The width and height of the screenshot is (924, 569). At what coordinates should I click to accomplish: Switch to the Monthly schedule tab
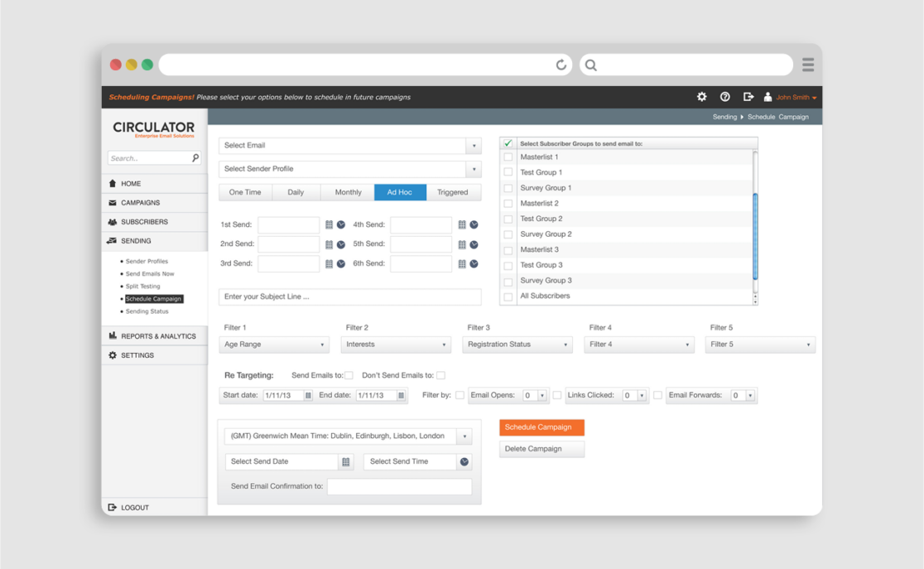(348, 192)
